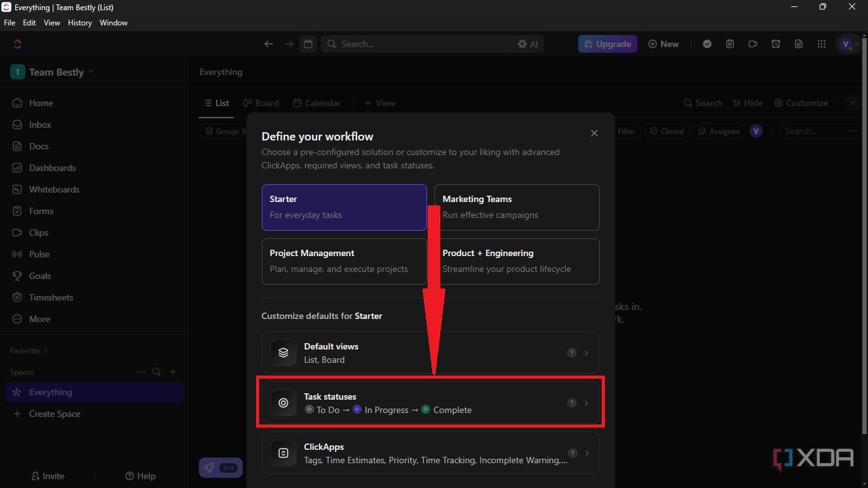Open the AI assistant button

pos(527,44)
